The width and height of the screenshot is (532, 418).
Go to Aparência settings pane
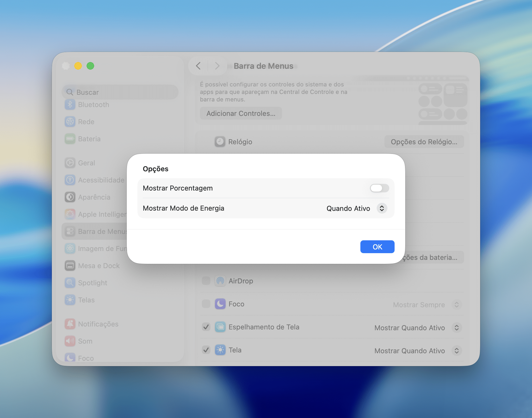(x=94, y=197)
